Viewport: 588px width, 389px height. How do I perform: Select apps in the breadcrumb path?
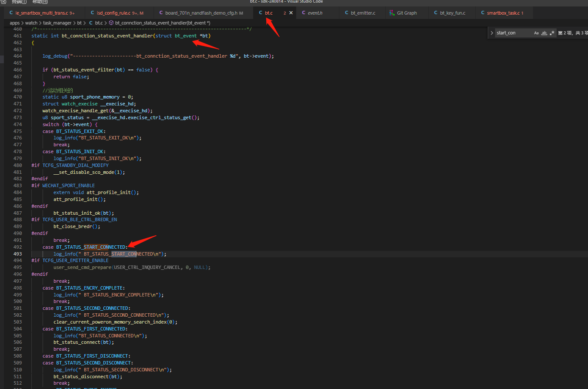click(x=15, y=23)
